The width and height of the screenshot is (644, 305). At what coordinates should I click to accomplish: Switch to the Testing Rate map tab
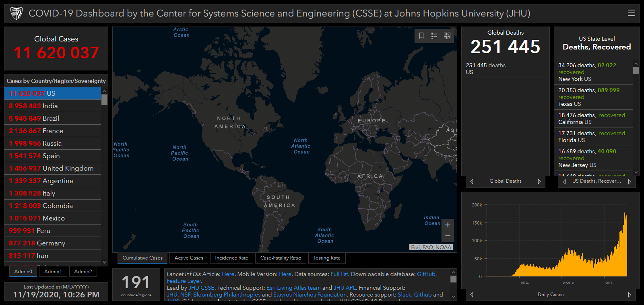[327, 258]
